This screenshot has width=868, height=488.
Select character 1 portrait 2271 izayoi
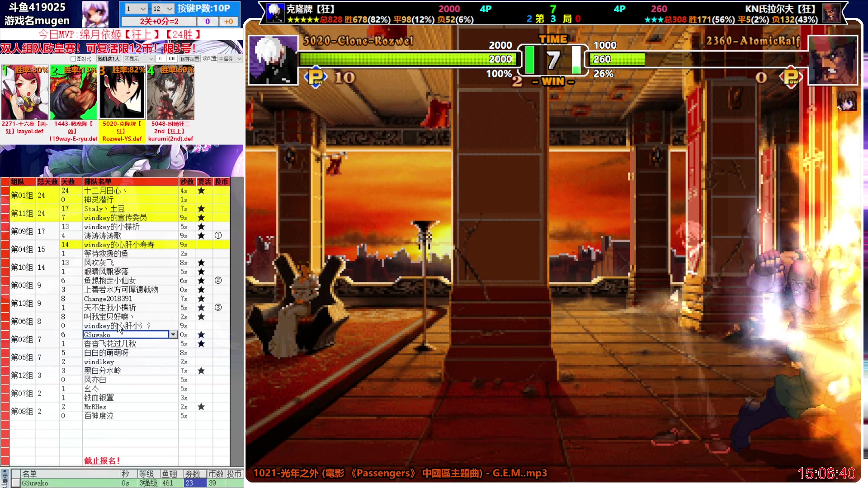[25, 93]
